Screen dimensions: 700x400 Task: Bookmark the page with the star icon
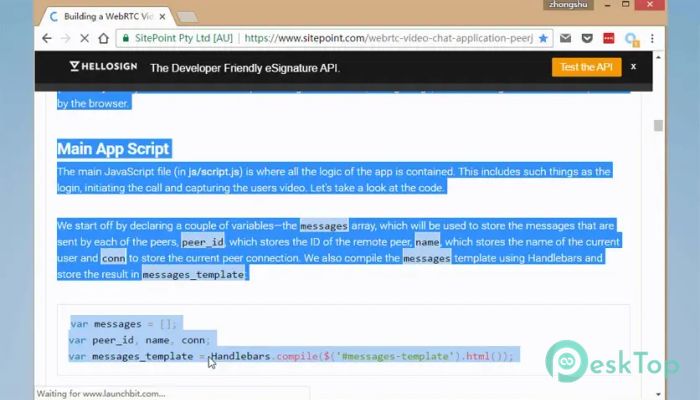point(543,38)
